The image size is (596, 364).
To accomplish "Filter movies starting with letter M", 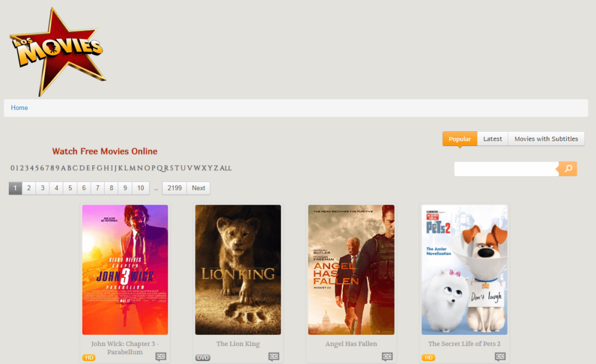I will (x=132, y=168).
